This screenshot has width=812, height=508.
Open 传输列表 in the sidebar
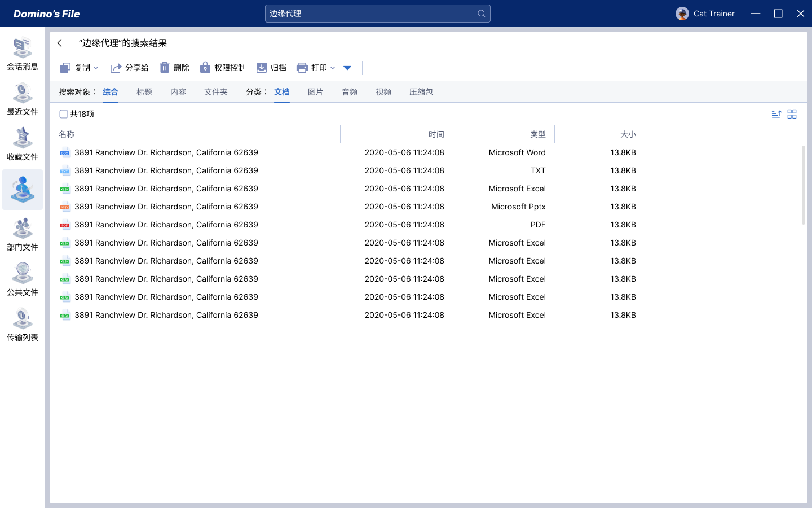tap(23, 325)
